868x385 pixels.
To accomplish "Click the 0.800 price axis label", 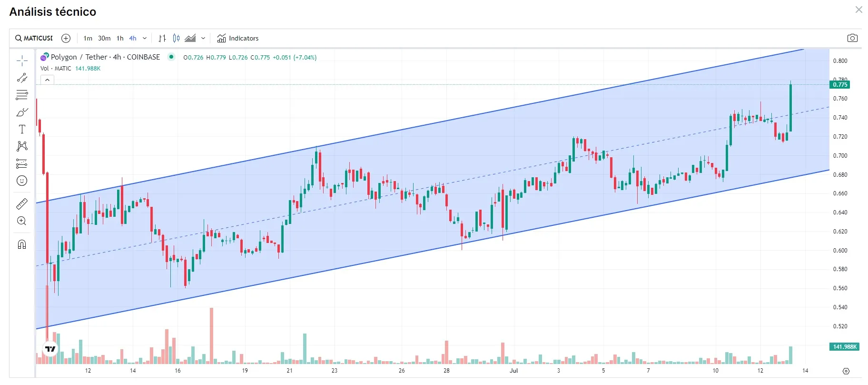I will 840,61.
